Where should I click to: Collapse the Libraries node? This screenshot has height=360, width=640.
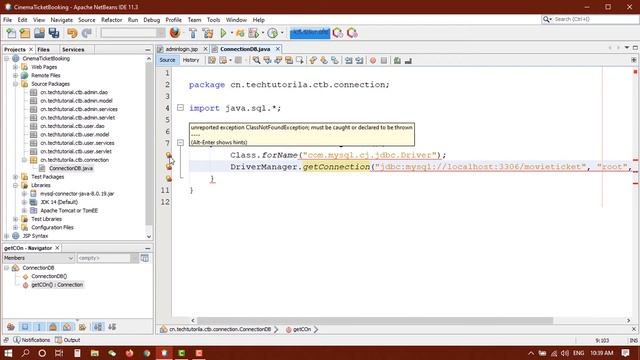pos(16,185)
